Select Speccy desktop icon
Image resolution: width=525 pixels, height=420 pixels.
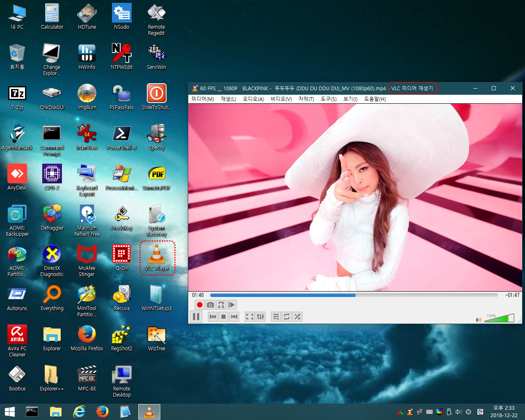(x=156, y=137)
